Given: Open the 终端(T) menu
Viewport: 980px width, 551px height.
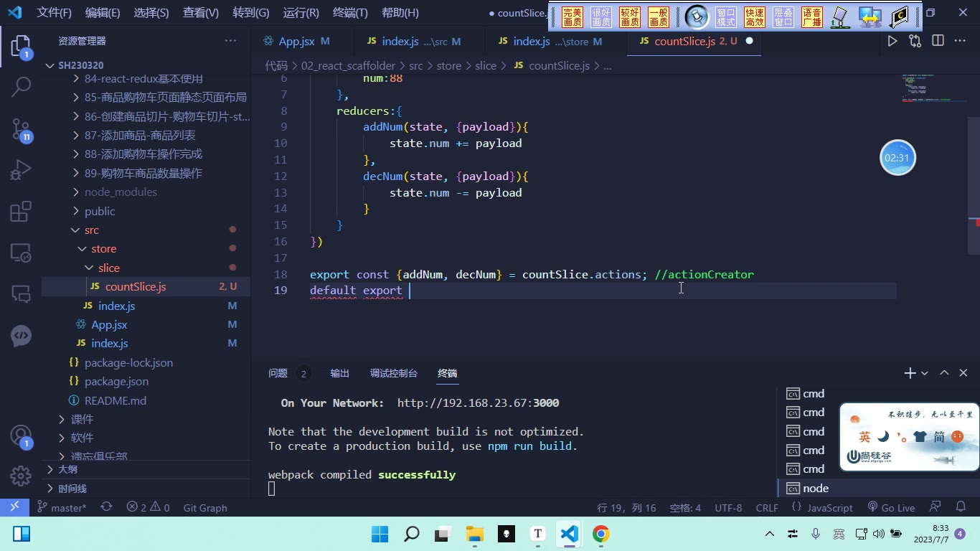Looking at the screenshot, I should point(350,12).
